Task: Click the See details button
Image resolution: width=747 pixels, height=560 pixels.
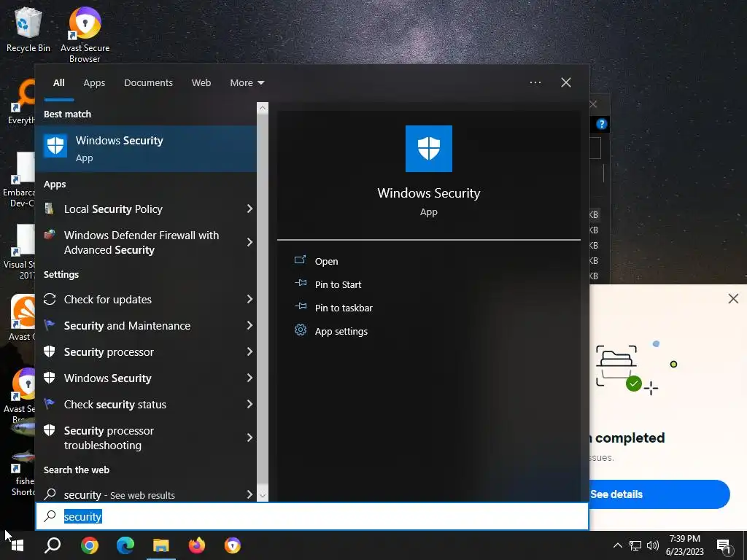Action: tap(659, 494)
